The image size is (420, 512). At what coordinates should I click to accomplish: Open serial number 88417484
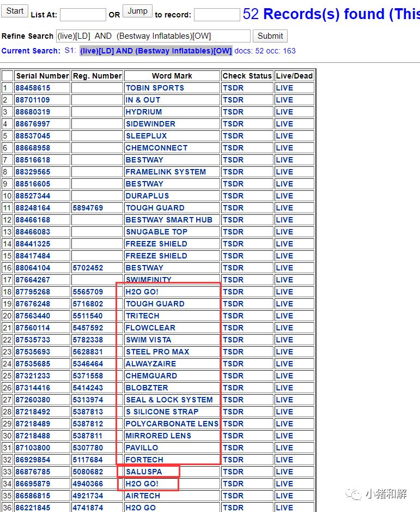coord(33,256)
